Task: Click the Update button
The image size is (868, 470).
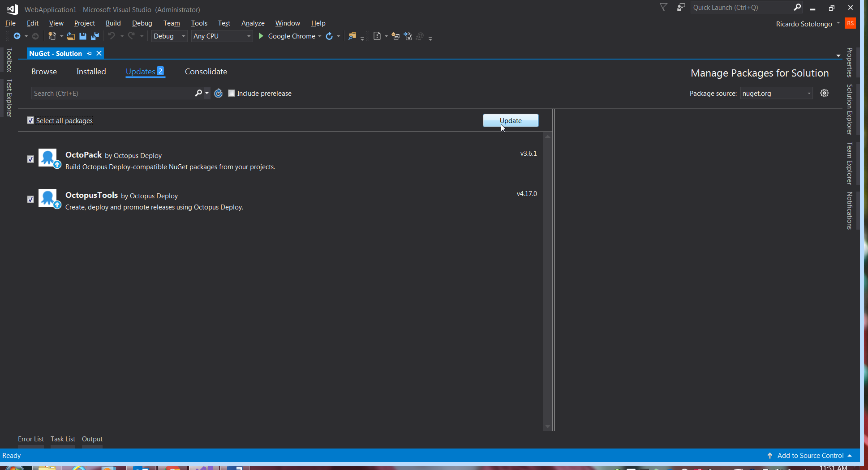Action: pos(511,120)
